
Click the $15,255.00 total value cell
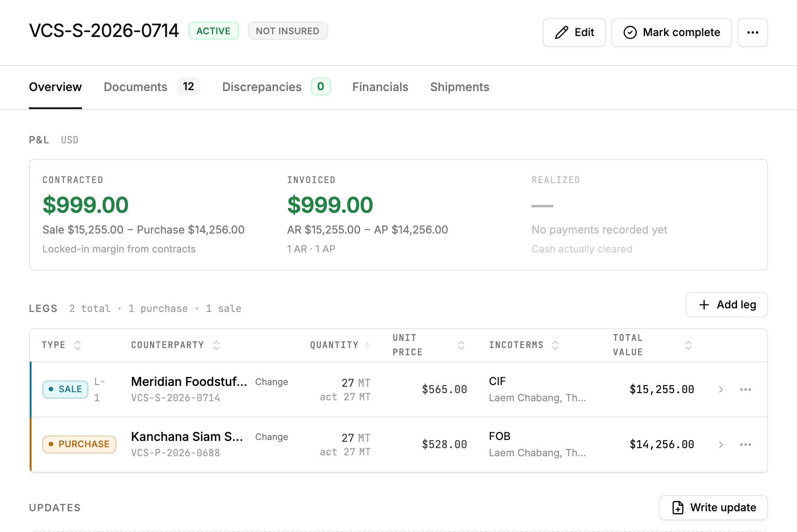(x=662, y=390)
